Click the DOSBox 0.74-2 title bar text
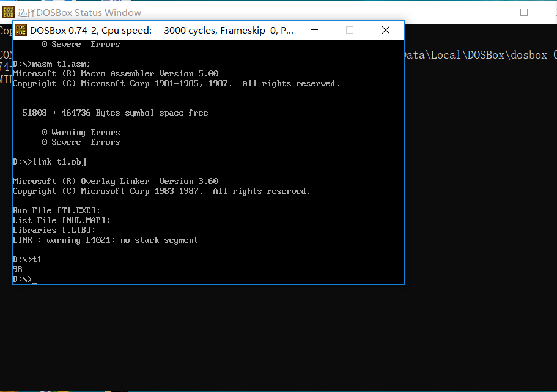This screenshot has height=392, width=557. point(161,31)
